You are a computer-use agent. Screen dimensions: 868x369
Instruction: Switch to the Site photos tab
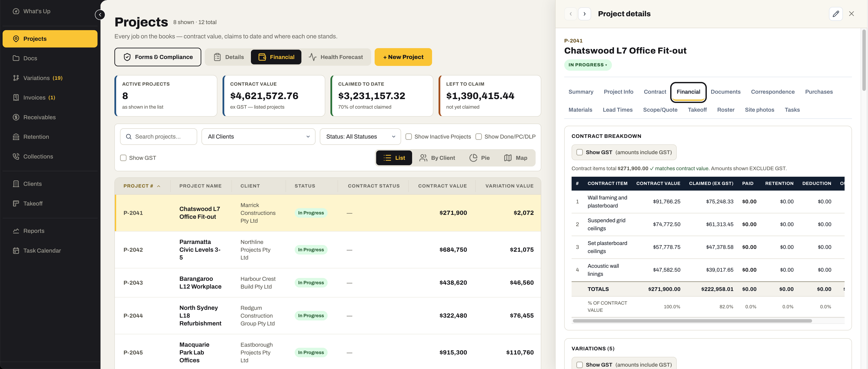tap(759, 110)
